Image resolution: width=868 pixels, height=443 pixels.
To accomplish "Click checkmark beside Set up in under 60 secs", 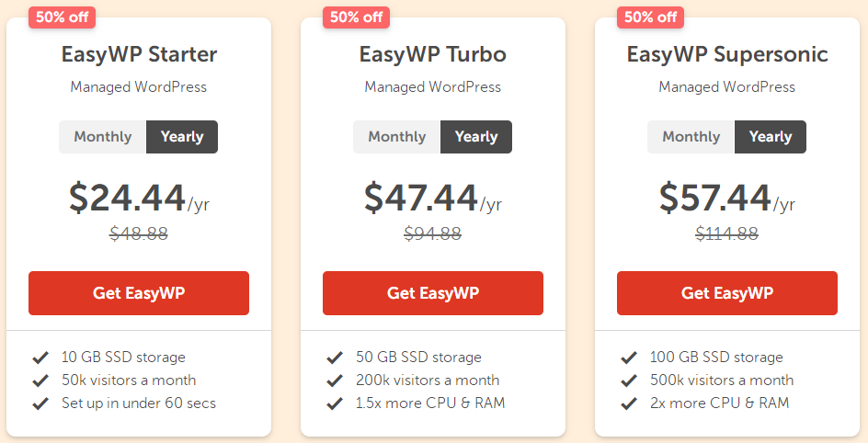I will point(40,403).
